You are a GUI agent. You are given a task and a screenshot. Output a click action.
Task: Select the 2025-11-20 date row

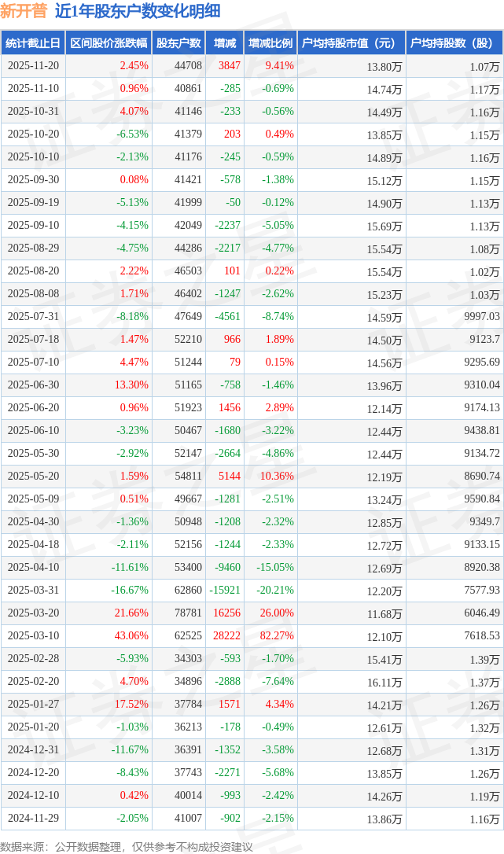[32, 66]
